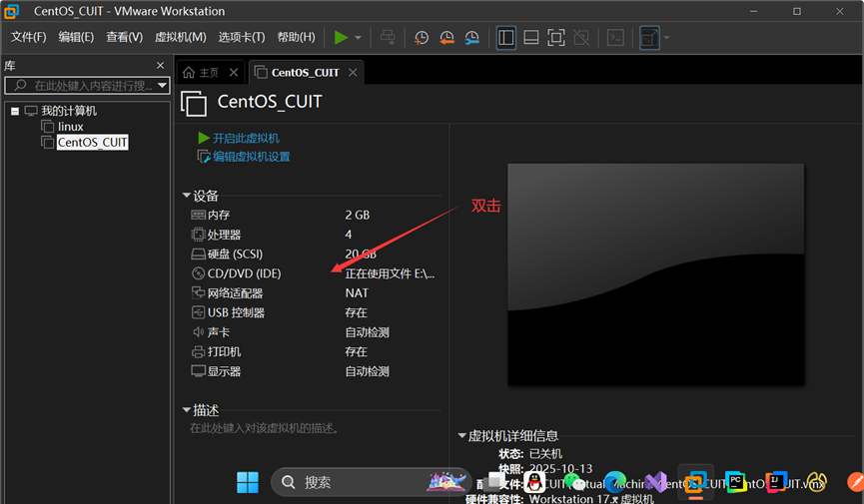Enter full screen mode icon
The image size is (864, 504).
556,38
